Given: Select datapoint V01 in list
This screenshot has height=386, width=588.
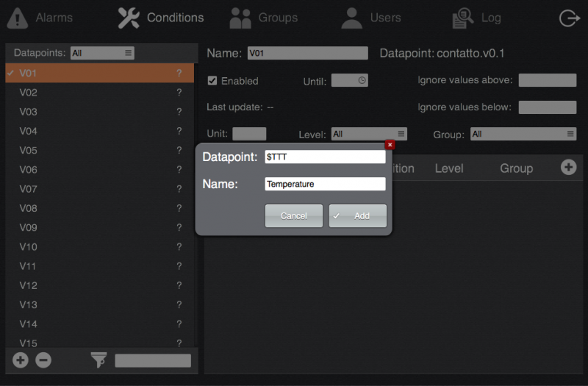Looking at the screenshot, I should pyautogui.click(x=100, y=73).
